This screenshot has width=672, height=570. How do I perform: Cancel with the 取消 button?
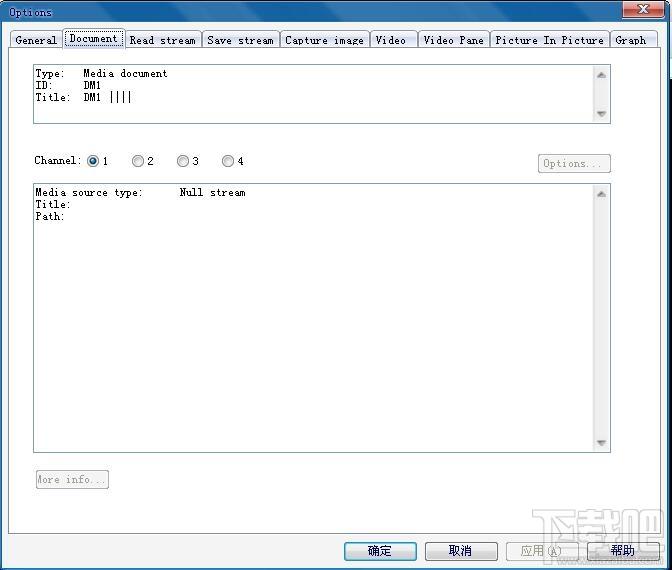click(461, 551)
